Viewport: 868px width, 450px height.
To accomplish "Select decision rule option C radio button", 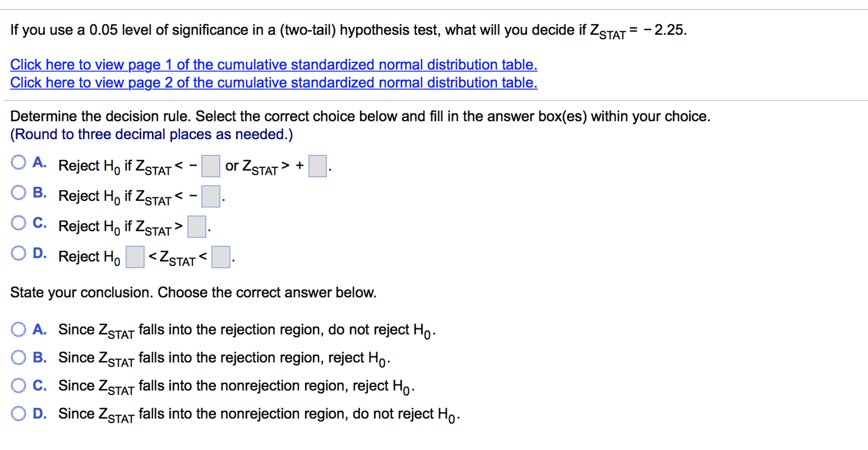I will click(x=18, y=223).
